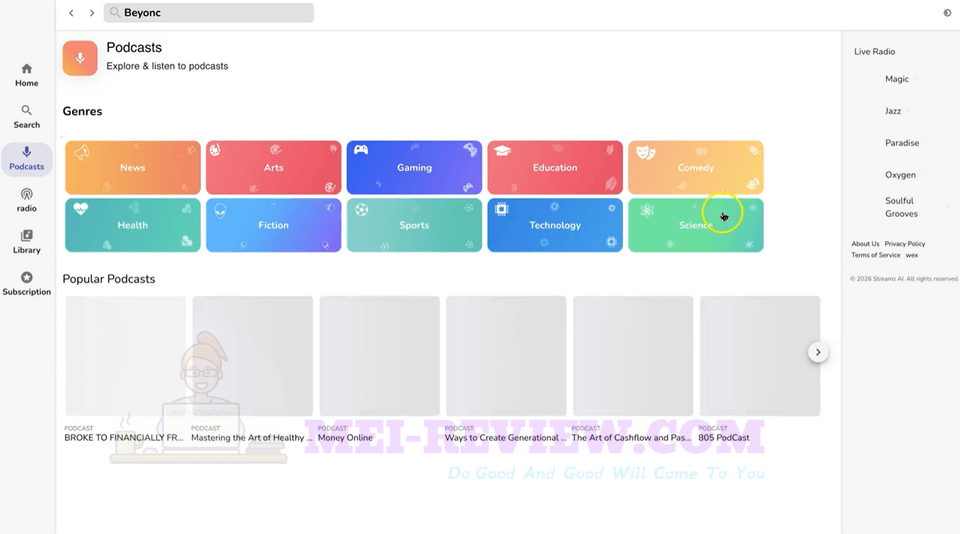Viewport: 960px width, 534px height.
Task: Play the Paradise live radio station
Action: [x=902, y=143]
